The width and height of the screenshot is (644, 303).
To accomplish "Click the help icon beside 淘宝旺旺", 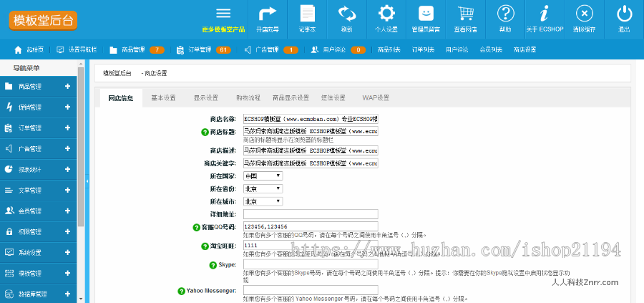I will [x=205, y=246].
